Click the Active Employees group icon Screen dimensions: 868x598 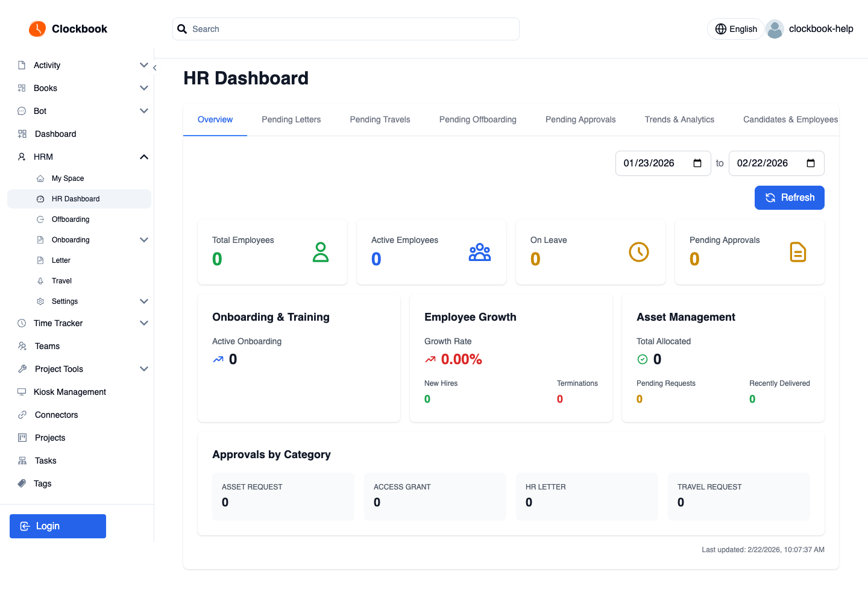pos(480,252)
